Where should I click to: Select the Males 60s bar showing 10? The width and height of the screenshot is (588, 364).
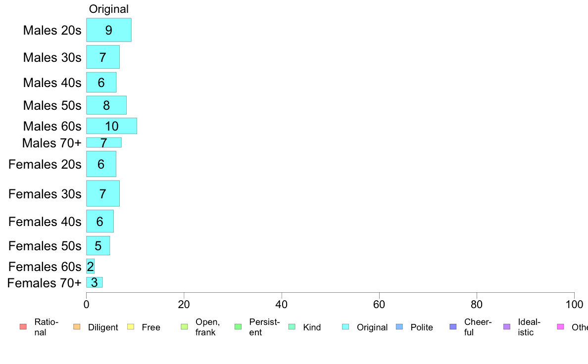(x=111, y=126)
